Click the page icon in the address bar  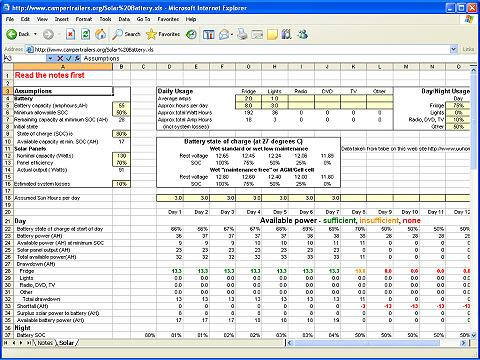(x=30, y=50)
